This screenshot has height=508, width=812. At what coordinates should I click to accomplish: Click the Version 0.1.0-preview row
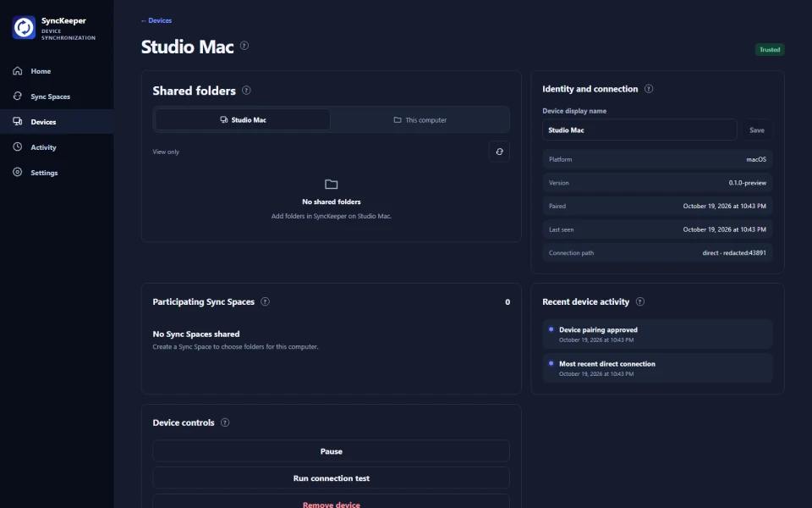click(657, 183)
